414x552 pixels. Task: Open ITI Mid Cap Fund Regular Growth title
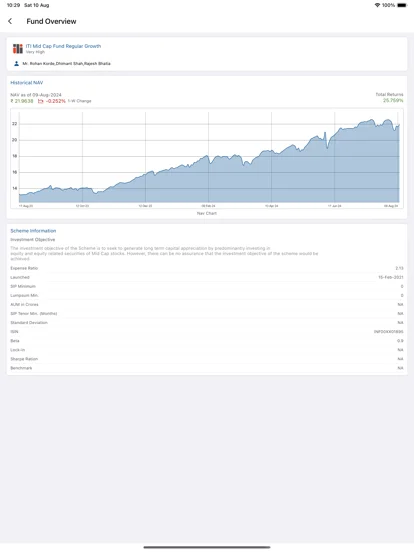tap(63, 46)
